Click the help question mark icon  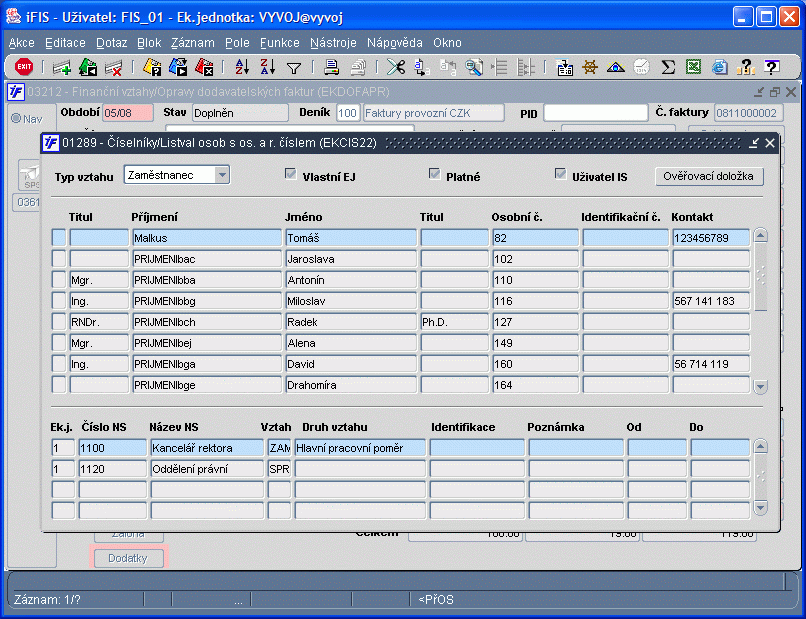coord(771,67)
